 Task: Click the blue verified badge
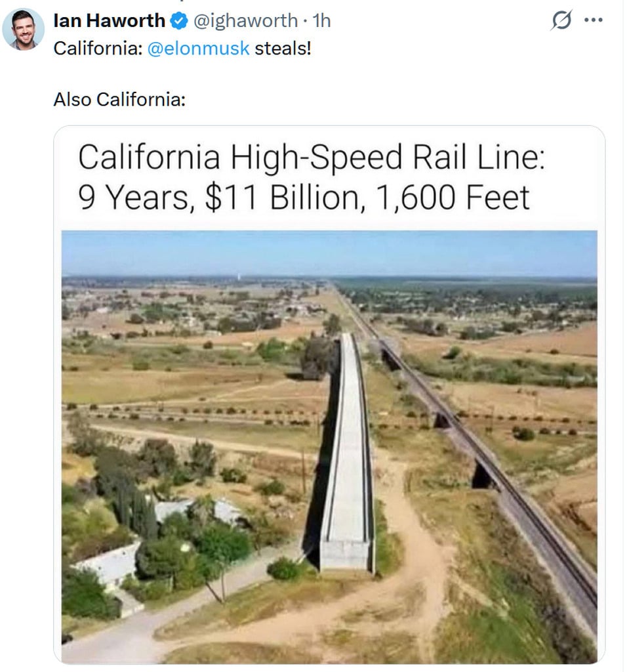tap(178, 21)
